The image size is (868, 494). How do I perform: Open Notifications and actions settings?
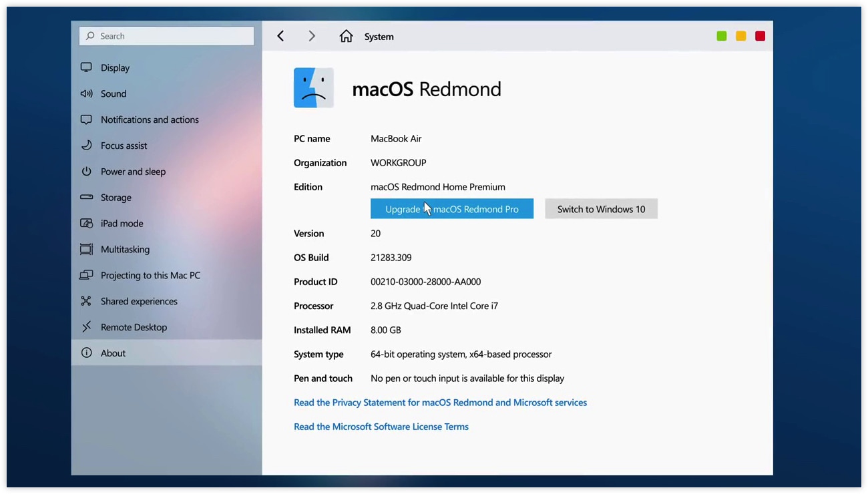[x=166, y=119]
